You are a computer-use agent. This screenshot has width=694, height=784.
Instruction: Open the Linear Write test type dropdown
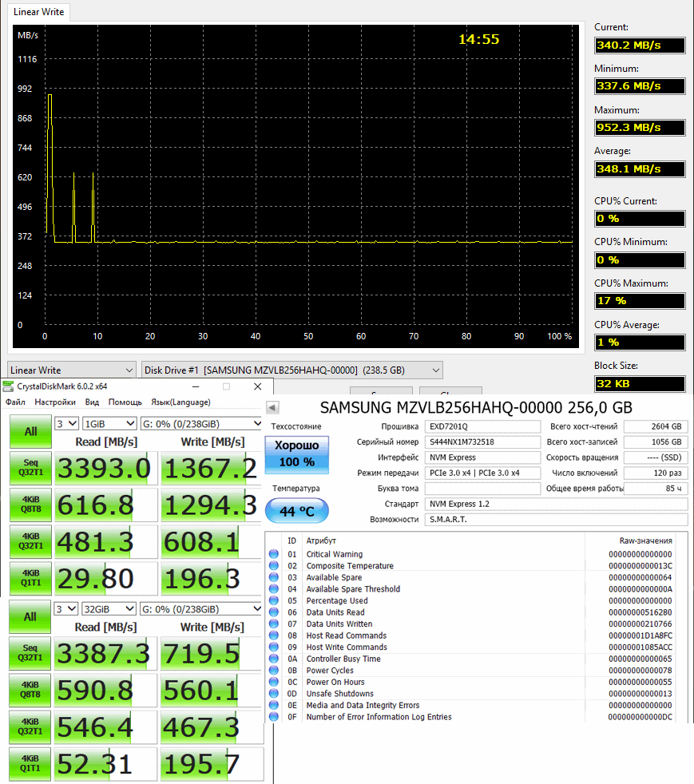(72, 370)
